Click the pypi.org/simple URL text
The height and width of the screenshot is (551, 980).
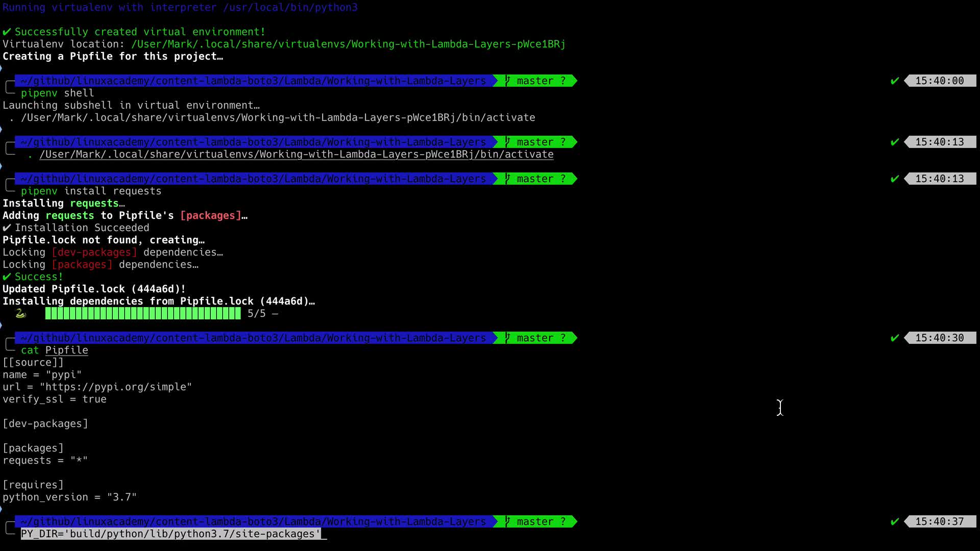116,387
